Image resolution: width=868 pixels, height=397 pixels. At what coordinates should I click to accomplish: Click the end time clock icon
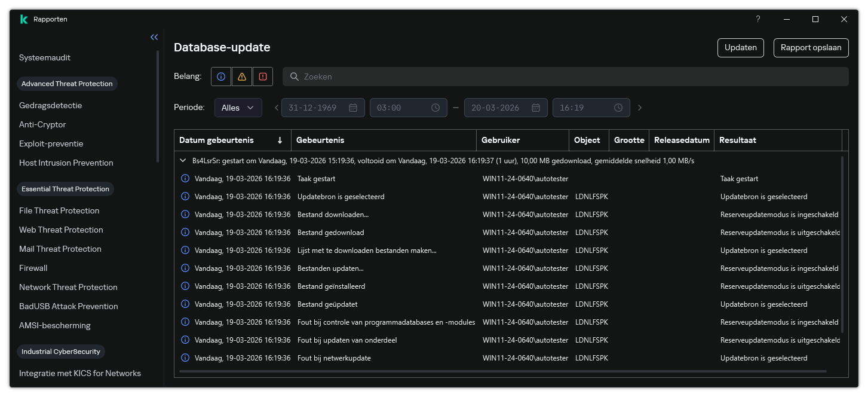[618, 108]
